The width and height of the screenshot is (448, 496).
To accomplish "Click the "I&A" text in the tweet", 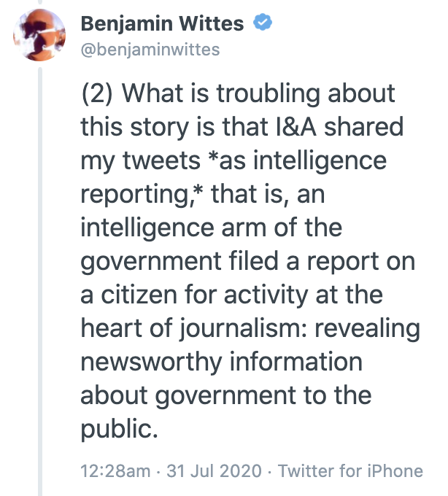I will 296,127.
